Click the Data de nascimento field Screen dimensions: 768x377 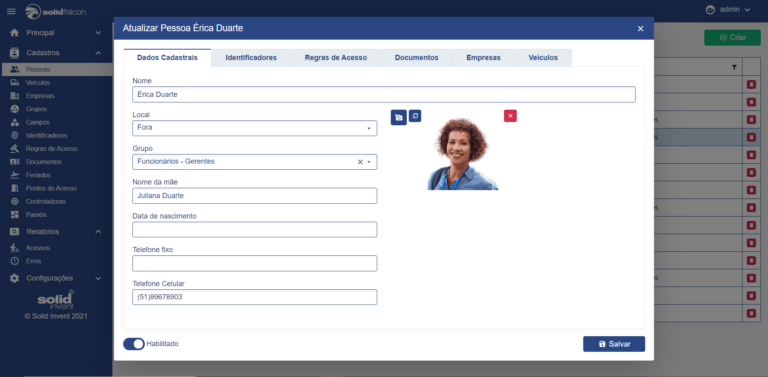click(255, 230)
